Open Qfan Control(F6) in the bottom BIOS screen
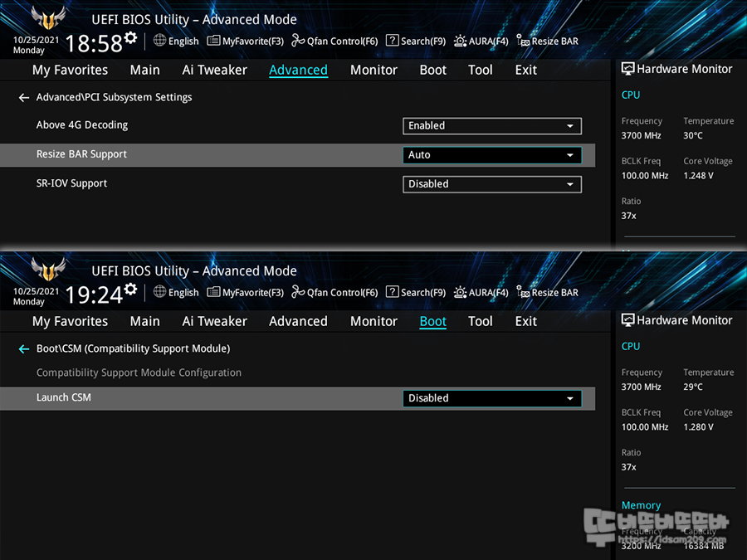 click(334, 292)
